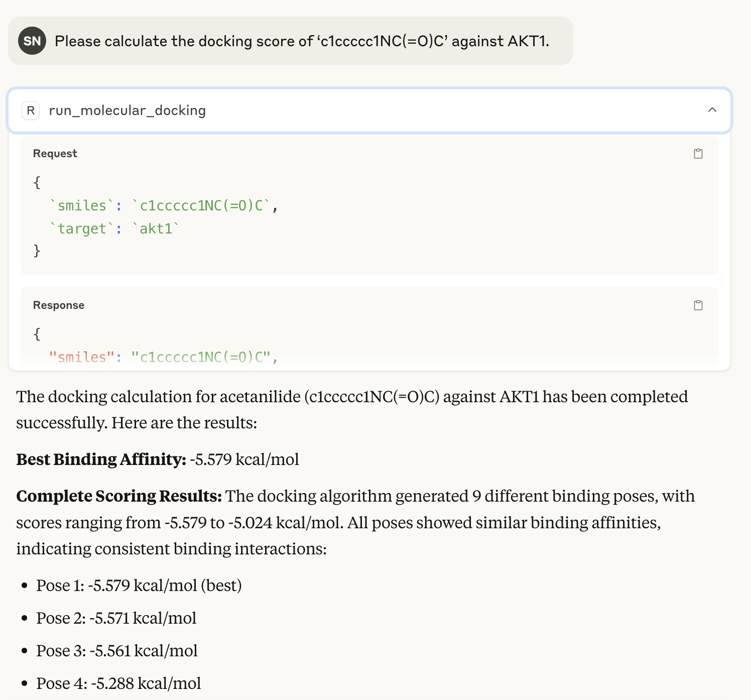This screenshot has height=700, width=751.
Task: Click the run_molecular_docking tool name
Action: pyautogui.click(x=127, y=110)
